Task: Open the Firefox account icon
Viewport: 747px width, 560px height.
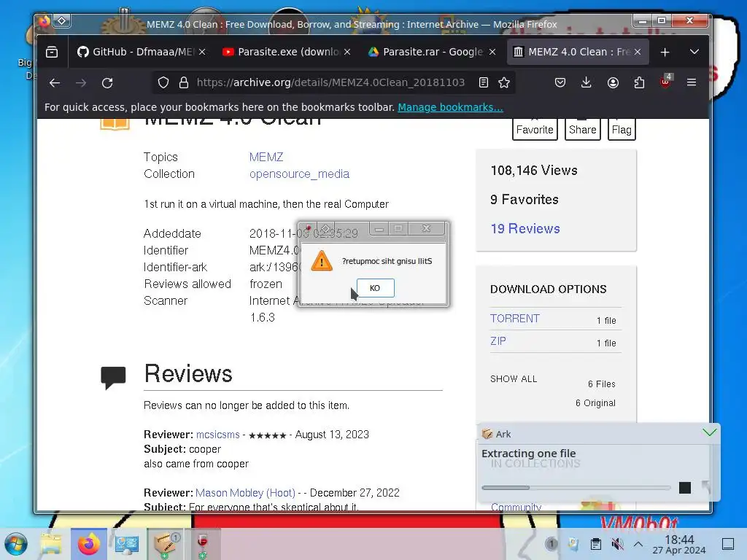Action: (613, 83)
